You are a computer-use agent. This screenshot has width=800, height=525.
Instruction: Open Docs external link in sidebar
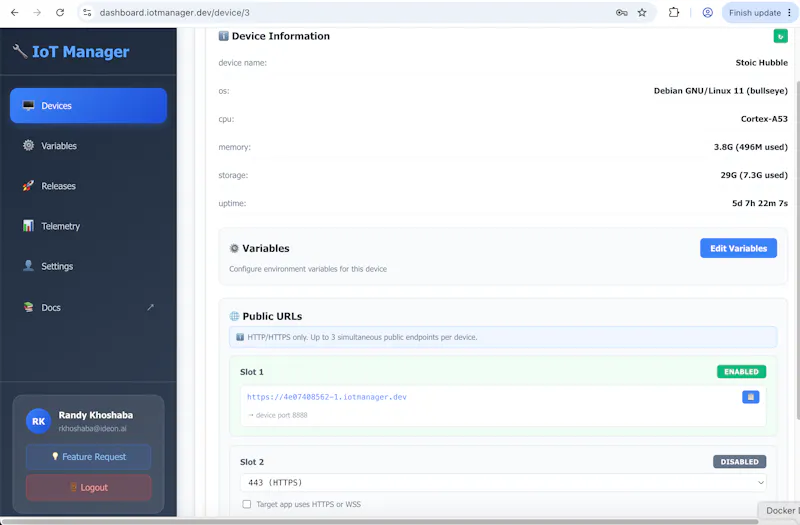pyautogui.click(x=88, y=308)
